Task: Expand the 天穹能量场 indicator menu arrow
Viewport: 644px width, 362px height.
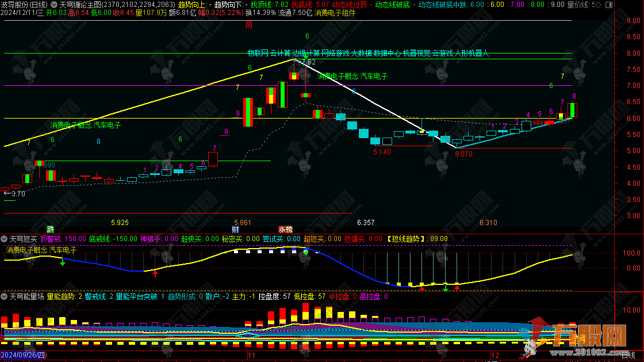Action: [4, 296]
